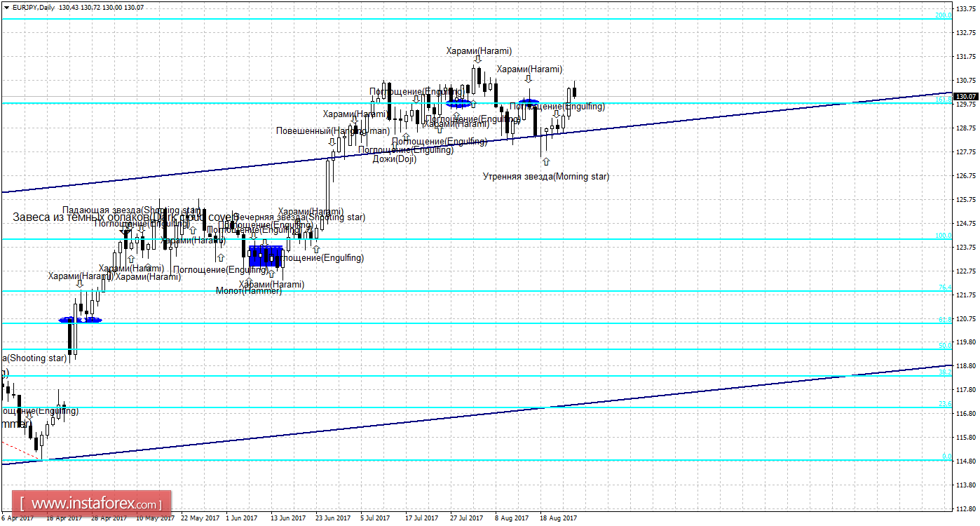The height and width of the screenshot is (526, 980).
Task: Click the 23.6 Fibonacci level label
Action: (x=945, y=404)
